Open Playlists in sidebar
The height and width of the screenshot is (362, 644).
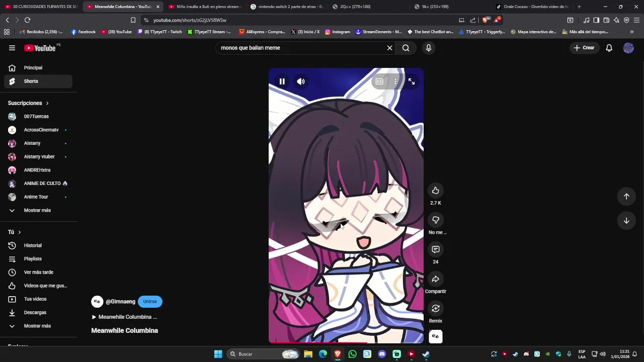(x=38, y=259)
